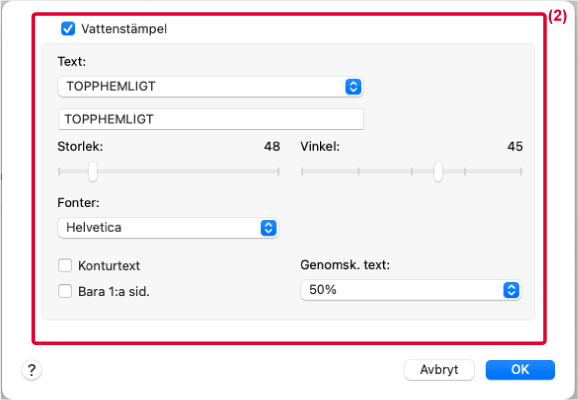Click blue arrows on TOPPHEMLIGT preset dropdown
This screenshot has width=578, height=400.
[353, 87]
